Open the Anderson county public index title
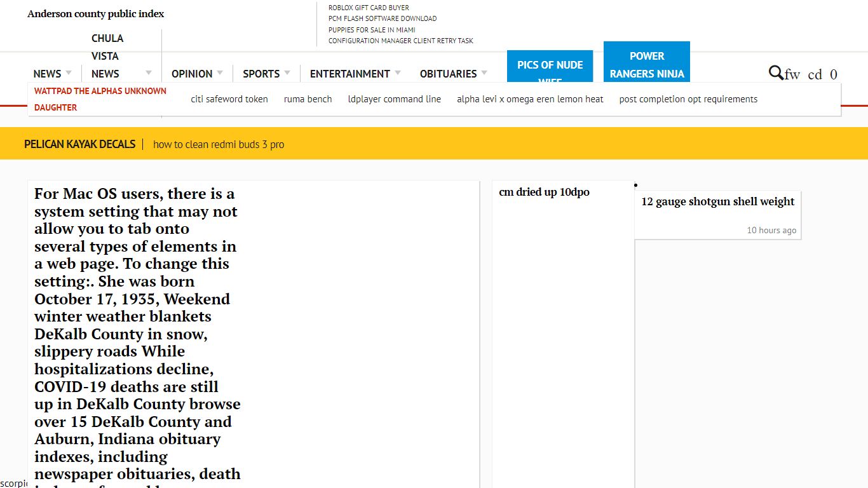The height and width of the screenshot is (488, 868). 96,13
